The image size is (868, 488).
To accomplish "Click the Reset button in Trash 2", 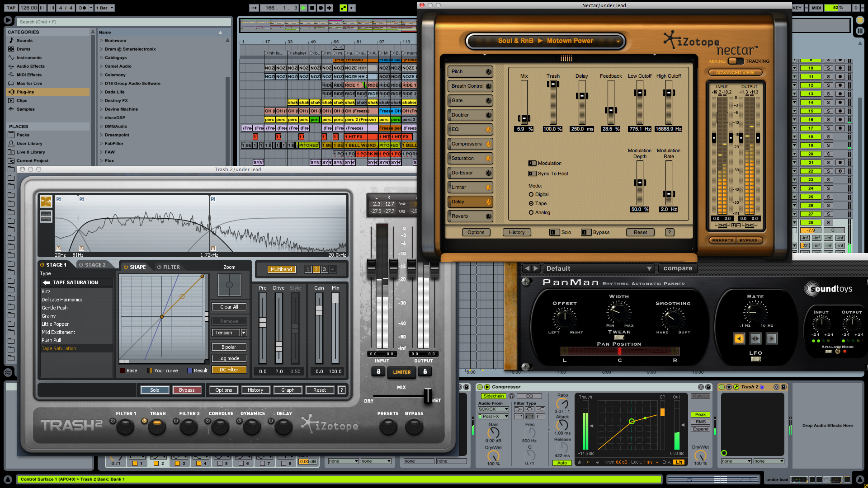I will (x=320, y=390).
